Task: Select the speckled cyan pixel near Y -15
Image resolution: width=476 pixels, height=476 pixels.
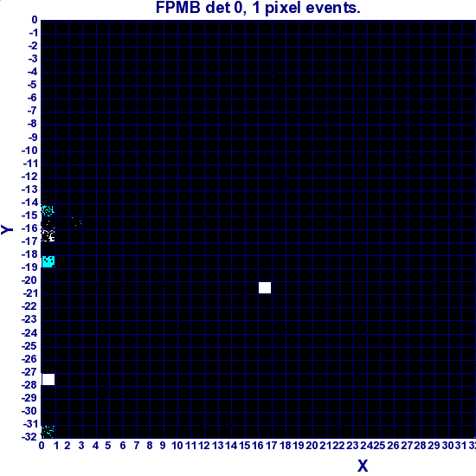Action: coord(48,210)
